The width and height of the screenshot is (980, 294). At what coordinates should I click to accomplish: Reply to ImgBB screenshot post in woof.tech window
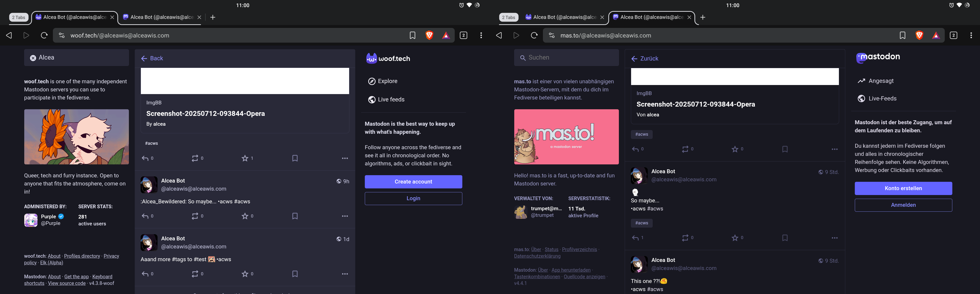[x=145, y=158]
